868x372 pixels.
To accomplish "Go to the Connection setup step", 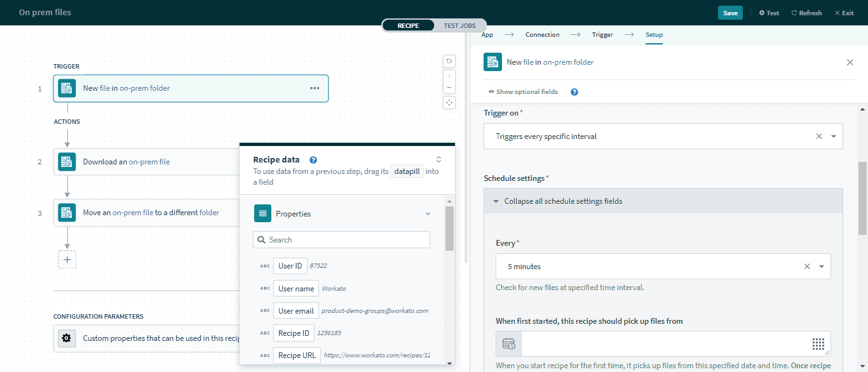I will click(542, 35).
